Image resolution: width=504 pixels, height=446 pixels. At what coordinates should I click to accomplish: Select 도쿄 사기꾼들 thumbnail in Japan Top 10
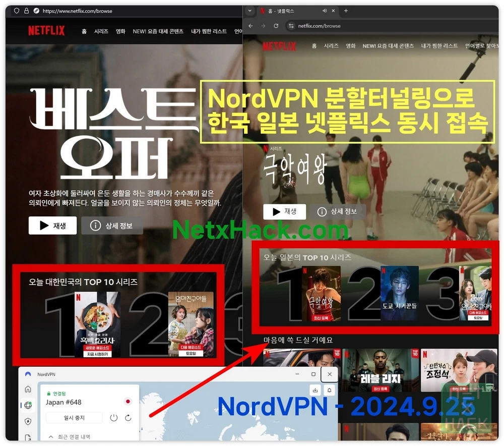399,294
